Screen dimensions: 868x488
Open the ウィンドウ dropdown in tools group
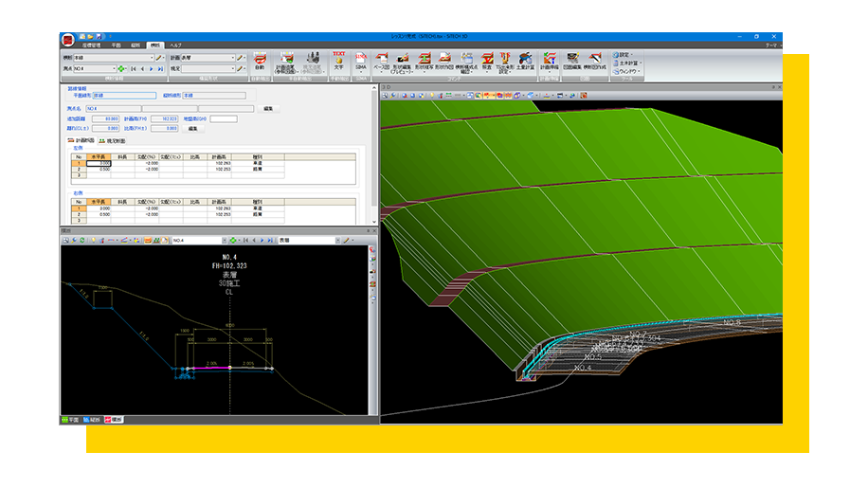tap(626, 71)
